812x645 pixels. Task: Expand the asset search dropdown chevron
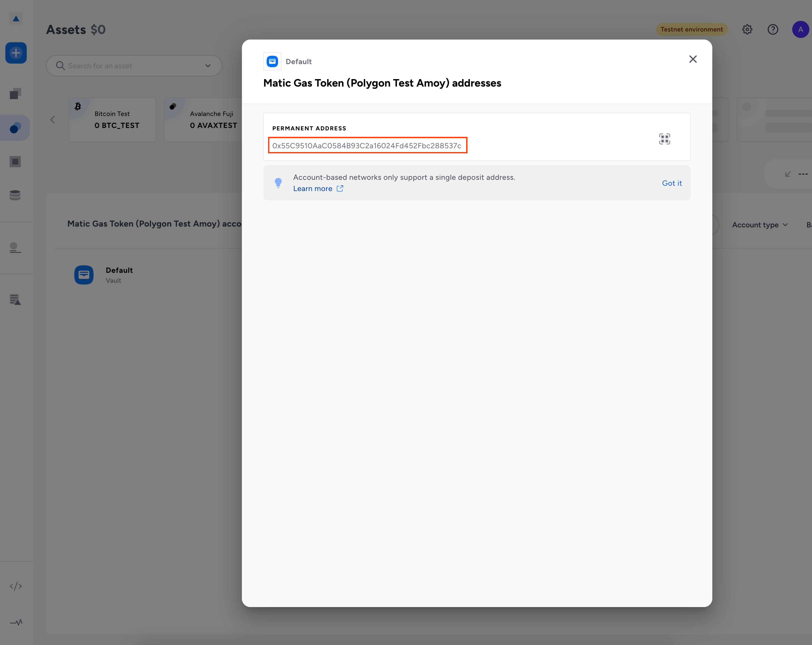coord(207,65)
